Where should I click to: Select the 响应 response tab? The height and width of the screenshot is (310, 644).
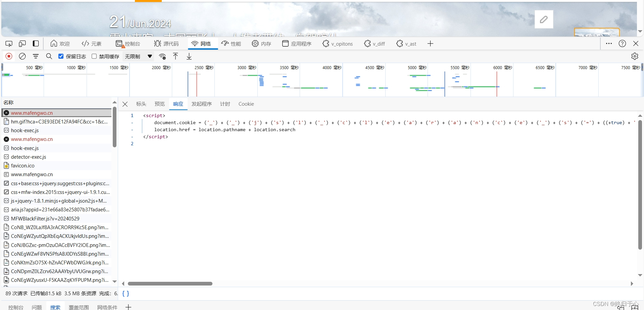tap(178, 104)
